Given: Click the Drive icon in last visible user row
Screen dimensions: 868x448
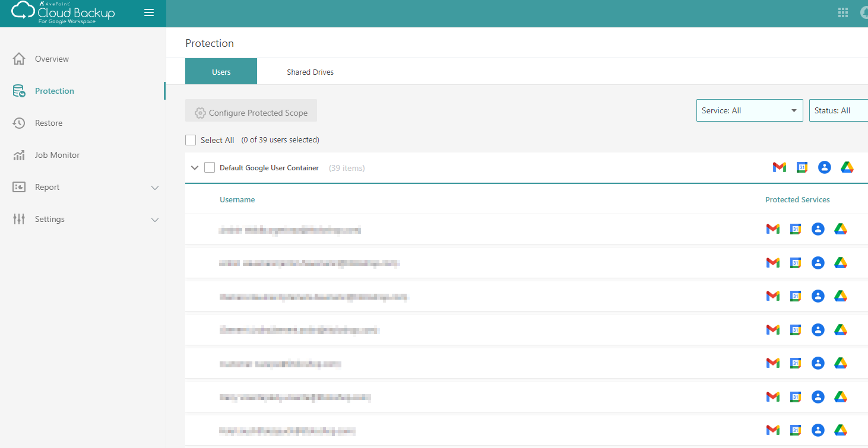Looking at the screenshot, I should tap(840, 430).
